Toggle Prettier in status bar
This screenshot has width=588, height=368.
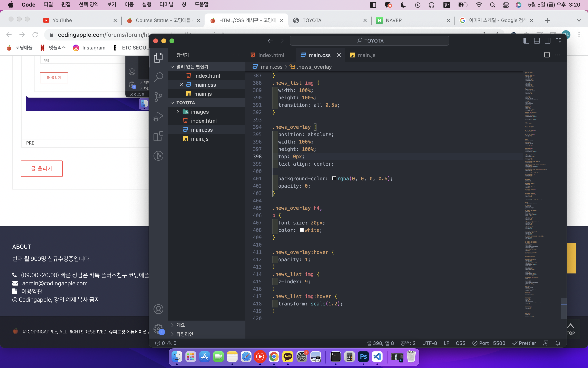pyautogui.click(x=524, y=343)
